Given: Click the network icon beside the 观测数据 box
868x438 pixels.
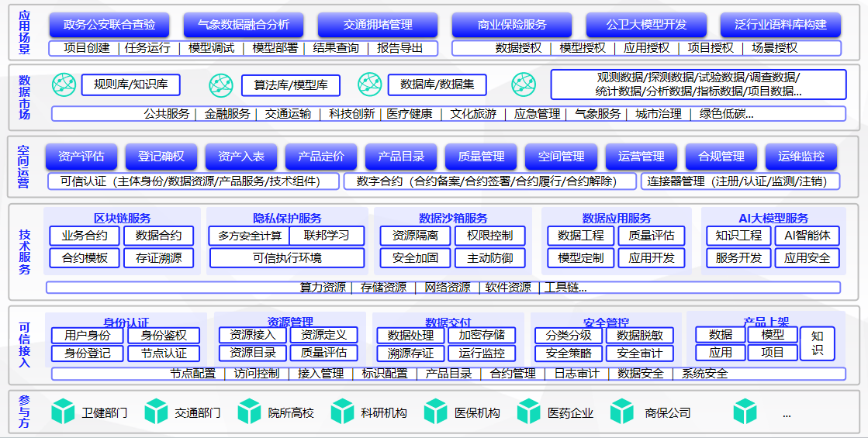Looking at the screenshot, I should click(x=524, y=84).
